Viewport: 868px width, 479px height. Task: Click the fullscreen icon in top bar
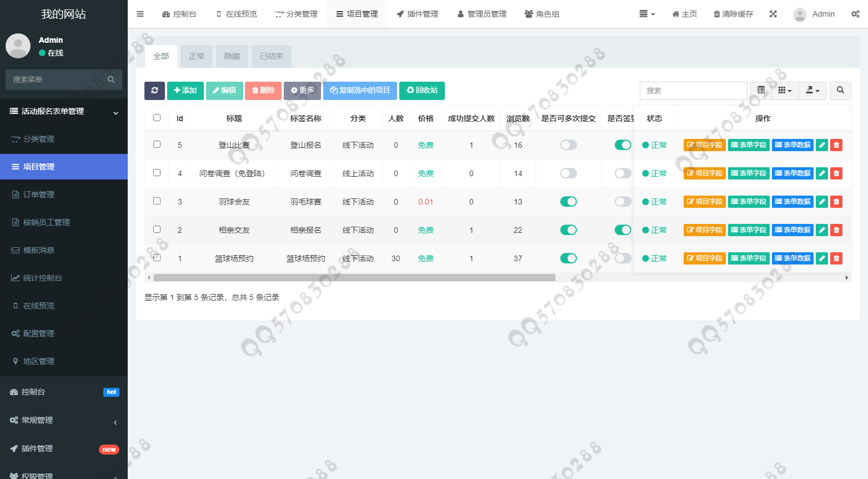click(773, 14)
